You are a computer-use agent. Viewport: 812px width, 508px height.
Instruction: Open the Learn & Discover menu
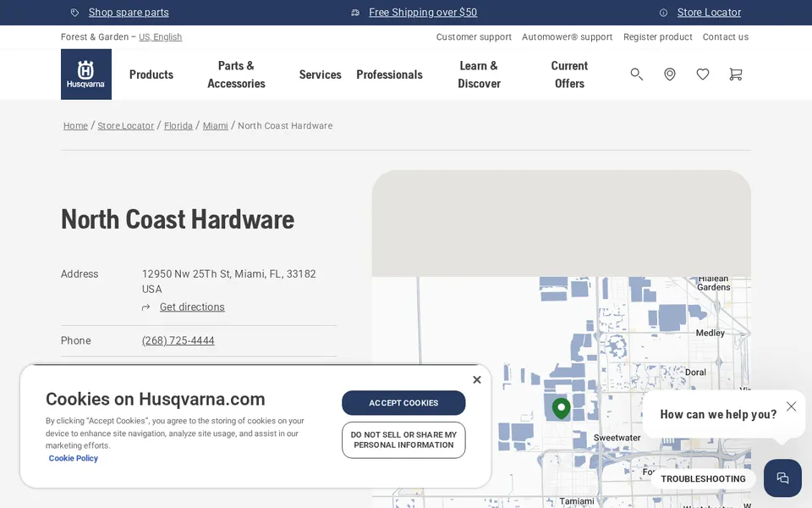(x=479, y=75)
